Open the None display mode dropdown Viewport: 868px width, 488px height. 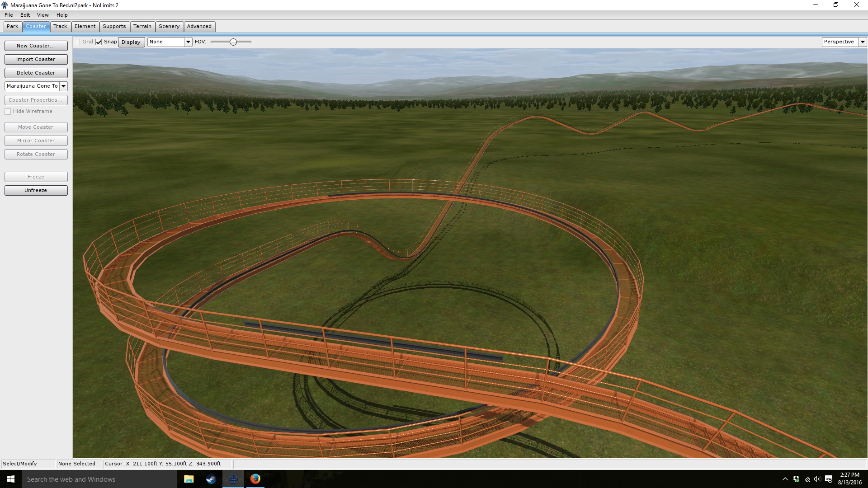point(188,42)
